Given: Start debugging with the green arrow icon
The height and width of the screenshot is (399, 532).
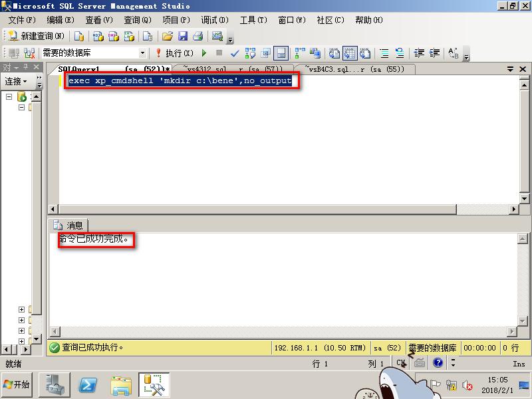Looking at the screenshot, I should pyautogui.click(x=203, y=52).
